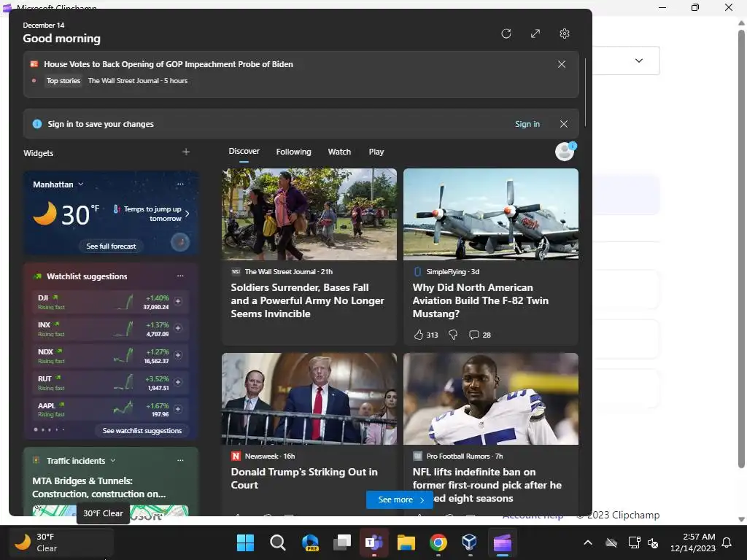Expand widgets board to full view

tap(535, 34)
